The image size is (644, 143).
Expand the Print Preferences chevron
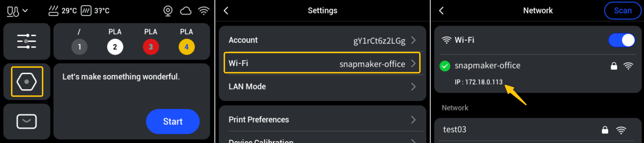click(x=413, y=120)
